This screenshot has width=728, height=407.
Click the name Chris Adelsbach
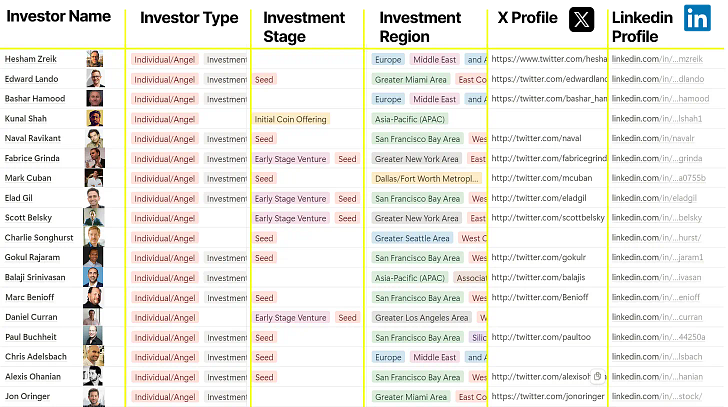point(36,356)
